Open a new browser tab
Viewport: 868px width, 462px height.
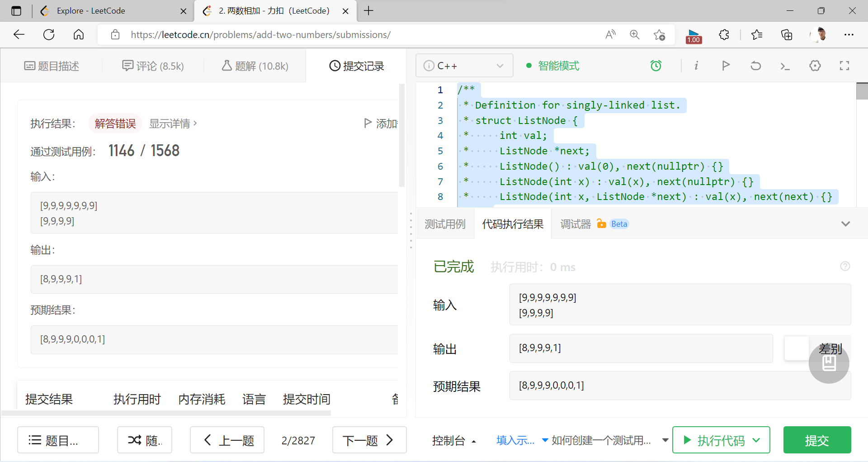click(x=369, y=11)
